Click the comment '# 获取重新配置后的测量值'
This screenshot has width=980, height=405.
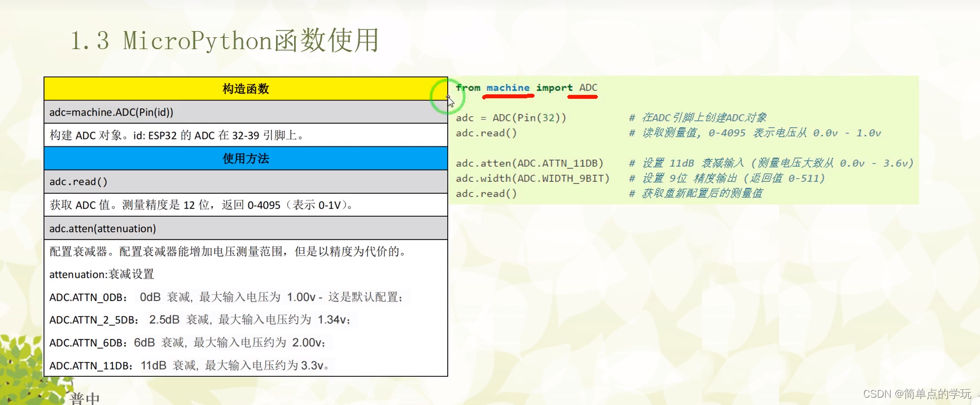click(695, 193)
